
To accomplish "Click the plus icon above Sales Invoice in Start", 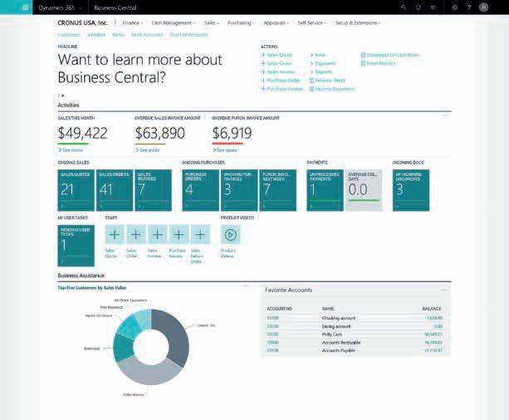I will [x=158, y=235].
